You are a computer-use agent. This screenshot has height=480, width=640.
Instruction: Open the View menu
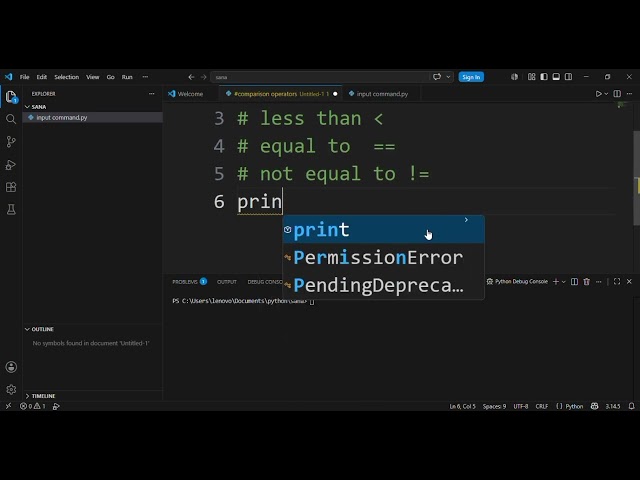tap(93, 77)
